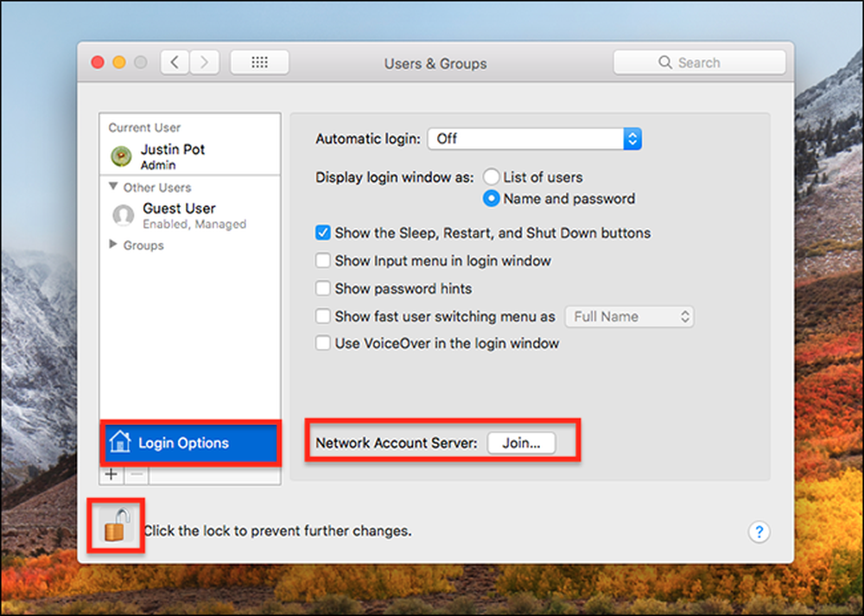Remove user with the minus button
The height and width of the screenshot is (616, 864).
[137, 474]
